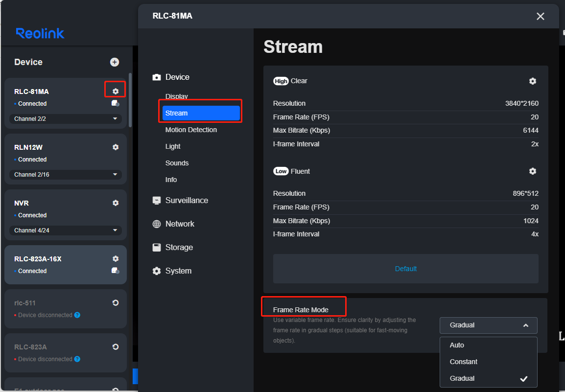Click the 6144 max bitrate value

pyautogui.click(x=531, y=131)
